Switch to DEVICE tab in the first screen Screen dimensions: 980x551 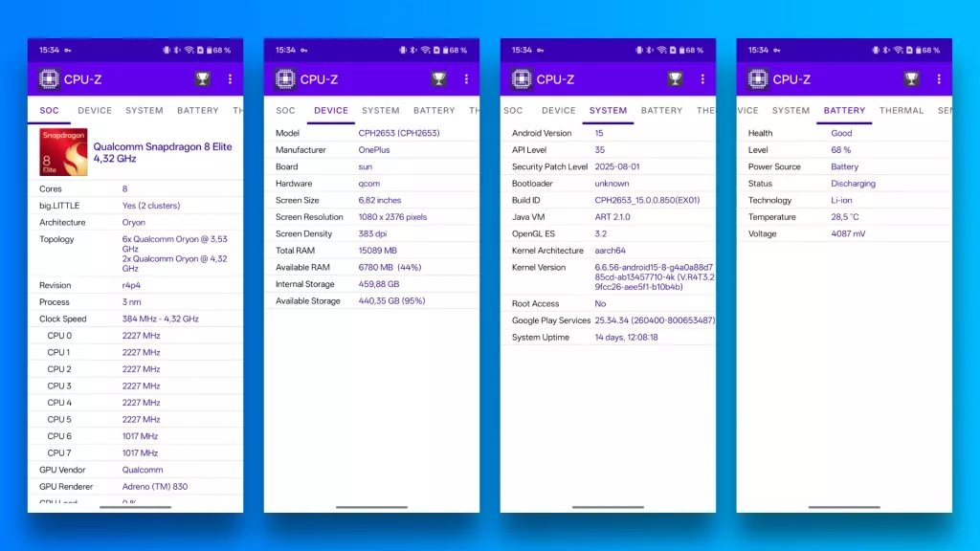pos(95,111)
